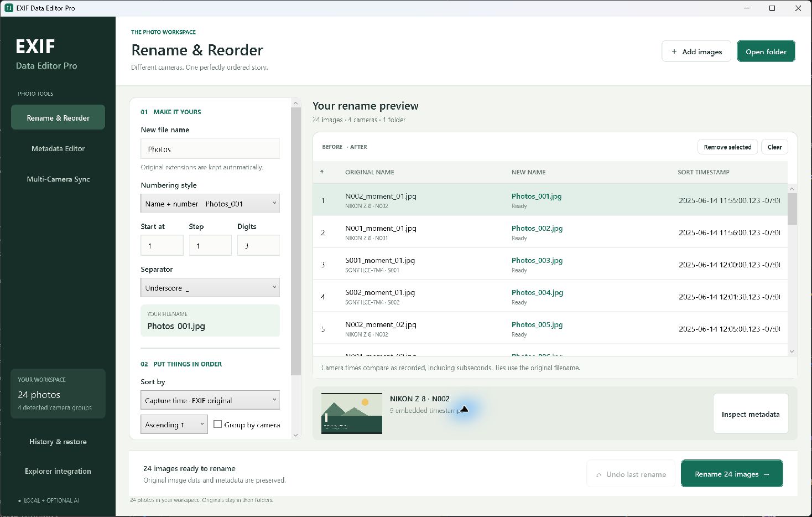Click the Step number field
This screenshot has height=517, width=812.
(x=210, y=245)
